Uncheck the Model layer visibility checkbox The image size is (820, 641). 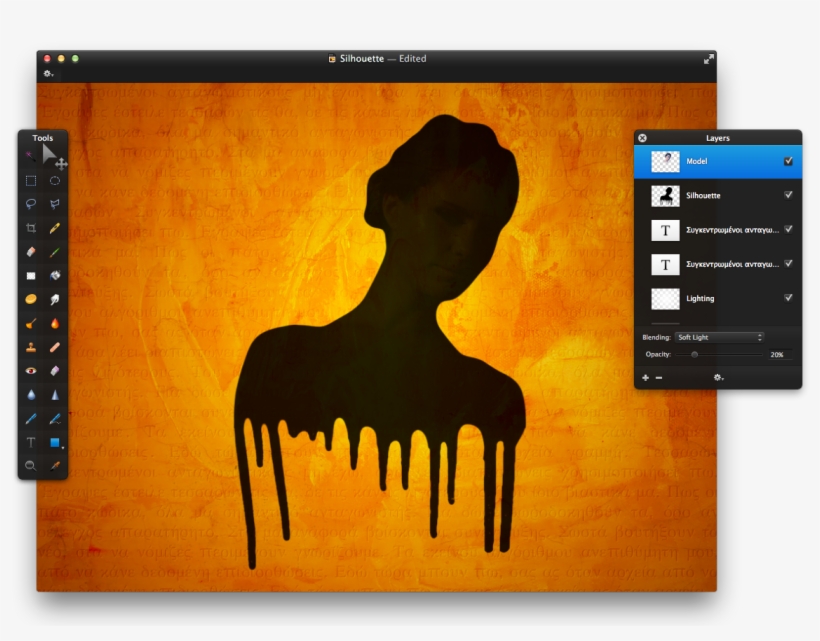click(789, 162)
